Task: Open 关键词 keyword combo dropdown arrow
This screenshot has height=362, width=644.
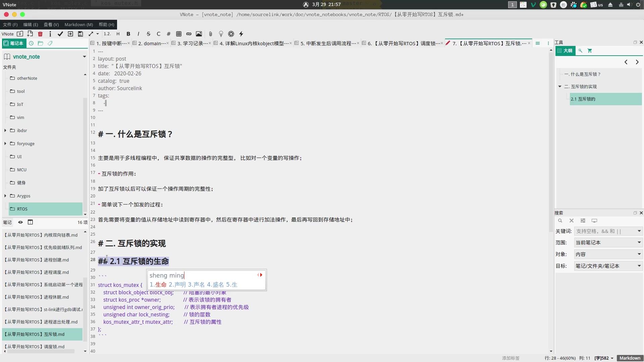Action: (639, 231)
